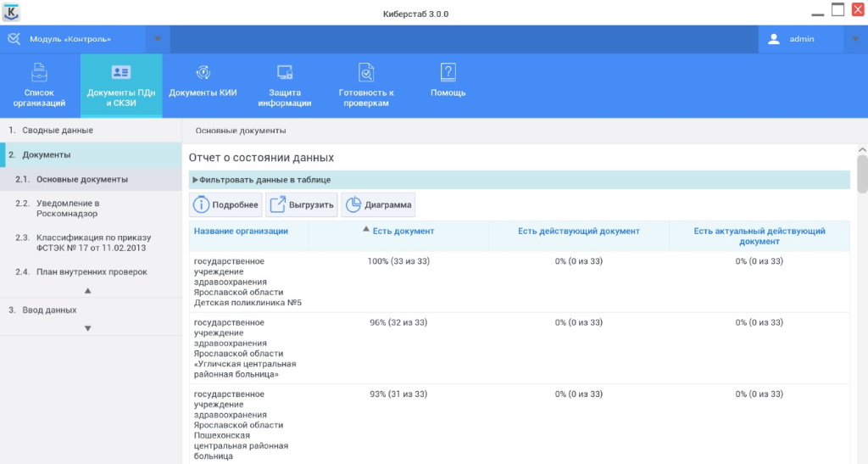Open the Модуль «Контроль» dropdown
This screenshot has height=464, width=868.
click(158, 39)
